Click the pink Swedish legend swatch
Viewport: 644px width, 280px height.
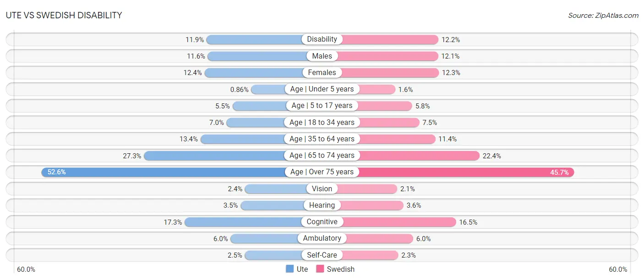(320, 269)
